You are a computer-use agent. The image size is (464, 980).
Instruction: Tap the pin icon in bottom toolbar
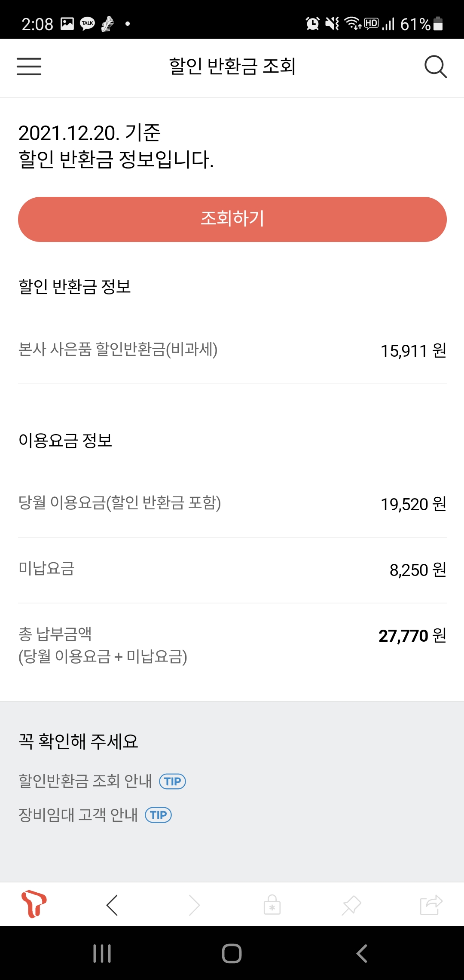point(351,905)
